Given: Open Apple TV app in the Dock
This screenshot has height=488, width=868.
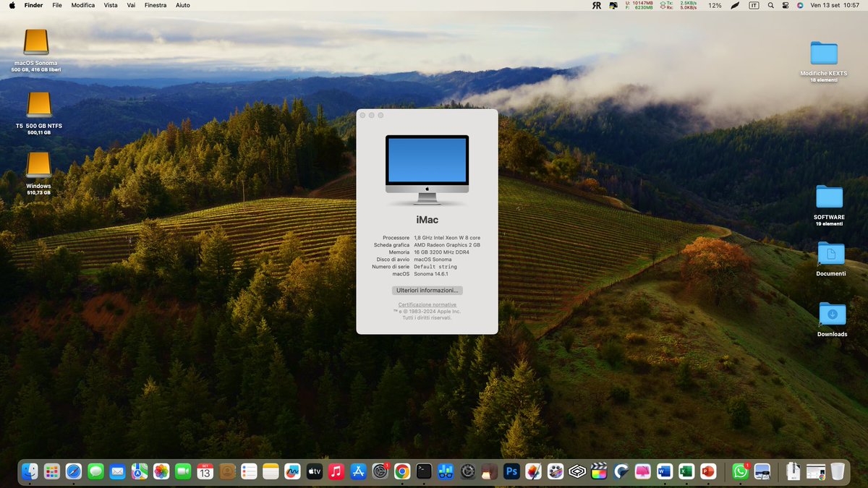Looking at the screenshot, I should click(x=315, y=471).
